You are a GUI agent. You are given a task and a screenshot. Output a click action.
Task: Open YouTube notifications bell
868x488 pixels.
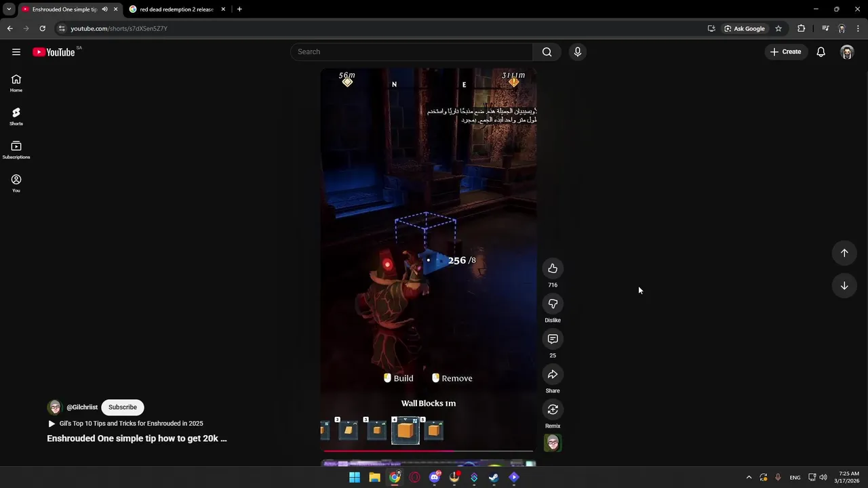821,52
